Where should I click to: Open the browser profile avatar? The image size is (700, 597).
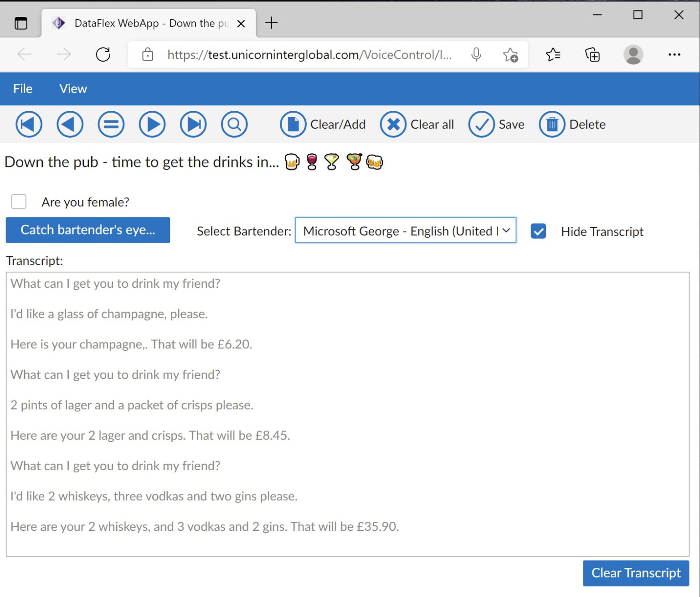tap(633, 55)
